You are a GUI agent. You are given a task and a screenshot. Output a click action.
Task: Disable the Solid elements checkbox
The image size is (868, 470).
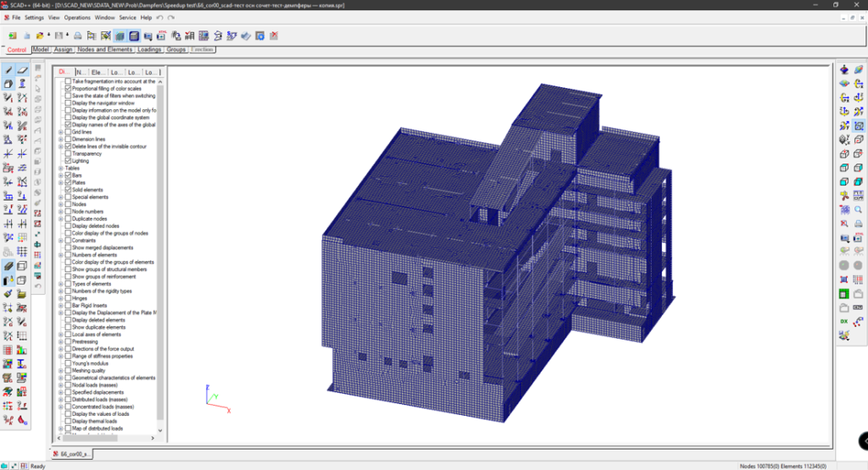coord(69,190)
